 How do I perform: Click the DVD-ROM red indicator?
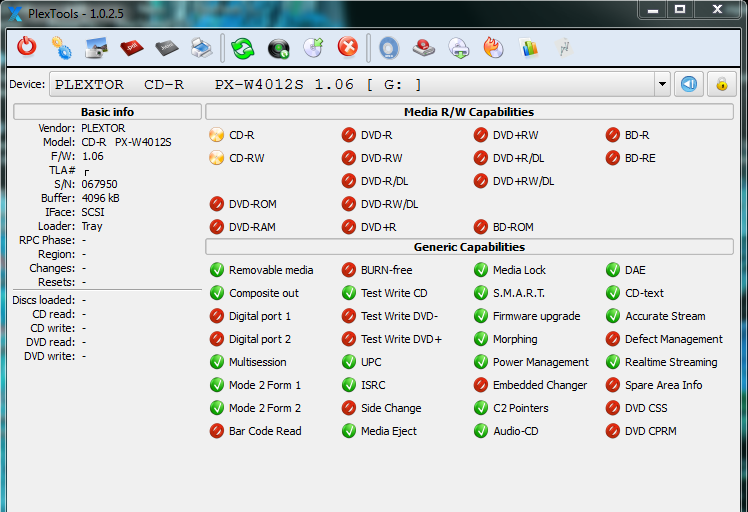tap(217, 204)
